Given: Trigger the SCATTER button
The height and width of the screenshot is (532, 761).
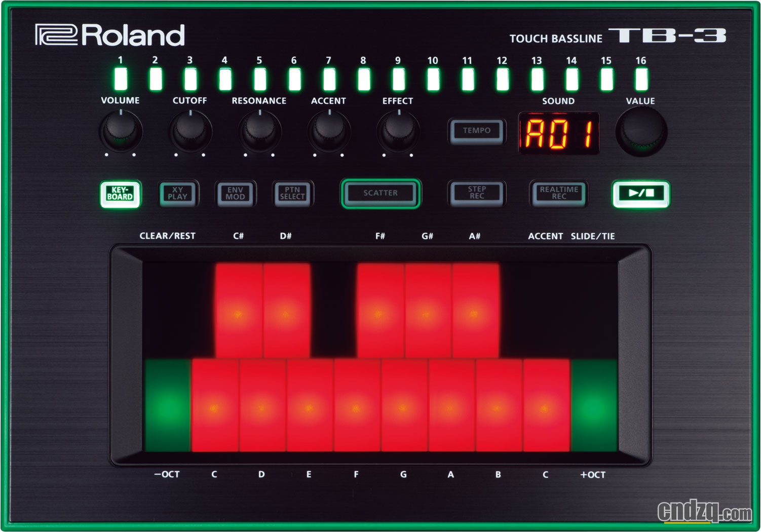Looking at the screenshot, I should pyautogui.click(x=380, y=193).
